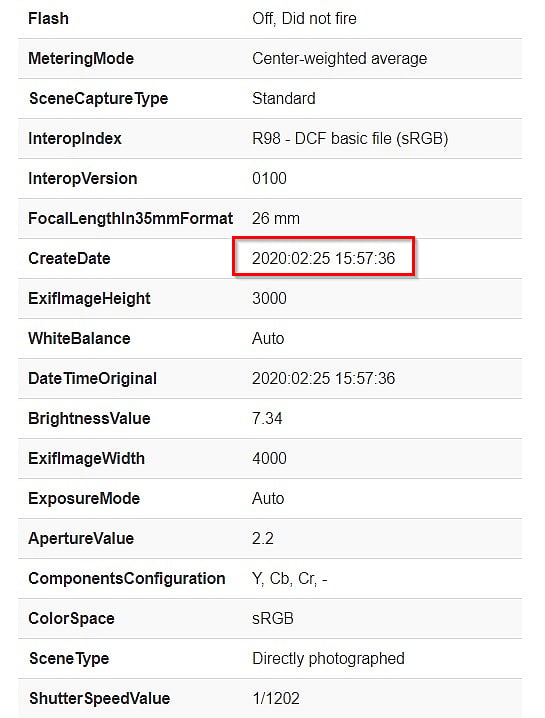Viewport: 545px width, 718px height.
Task: Click the MeteringMode label
Action: pyautogui.click(x=81, y=59)
